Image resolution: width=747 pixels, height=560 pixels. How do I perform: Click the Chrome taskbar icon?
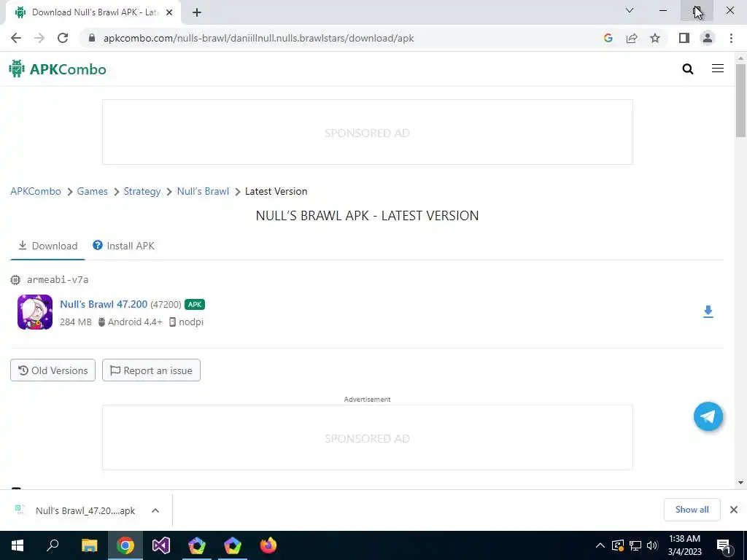(125, 545)
